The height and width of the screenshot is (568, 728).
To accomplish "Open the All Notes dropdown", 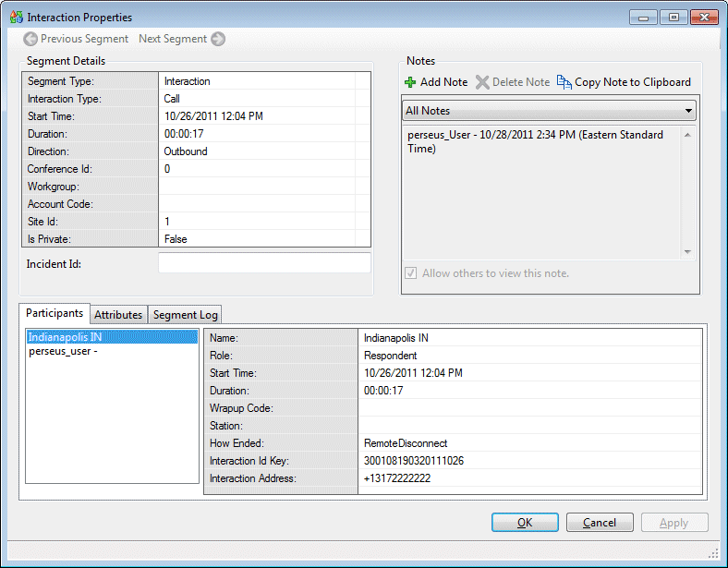I will tap(550, 111).
